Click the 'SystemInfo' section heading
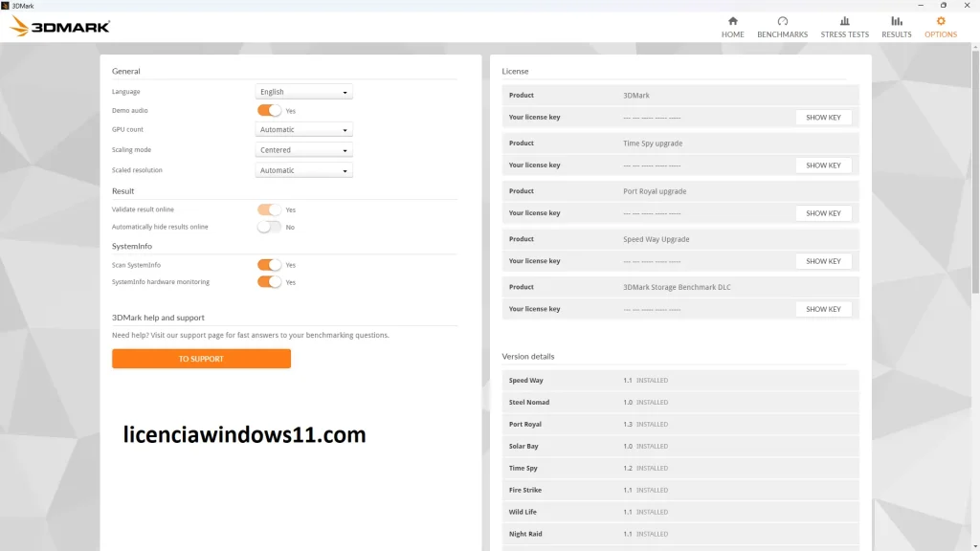The width and height of the screenshot is (980, 551). click(132, 246)
